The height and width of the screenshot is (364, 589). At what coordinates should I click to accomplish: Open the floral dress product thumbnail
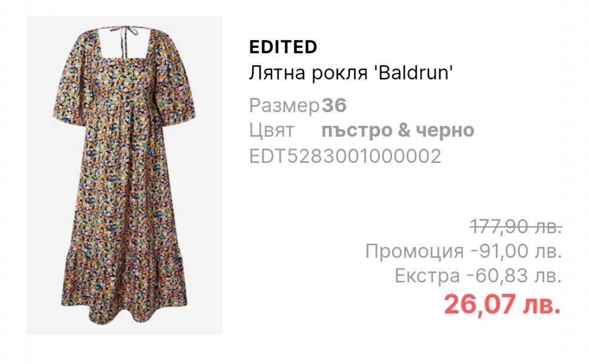124,175
